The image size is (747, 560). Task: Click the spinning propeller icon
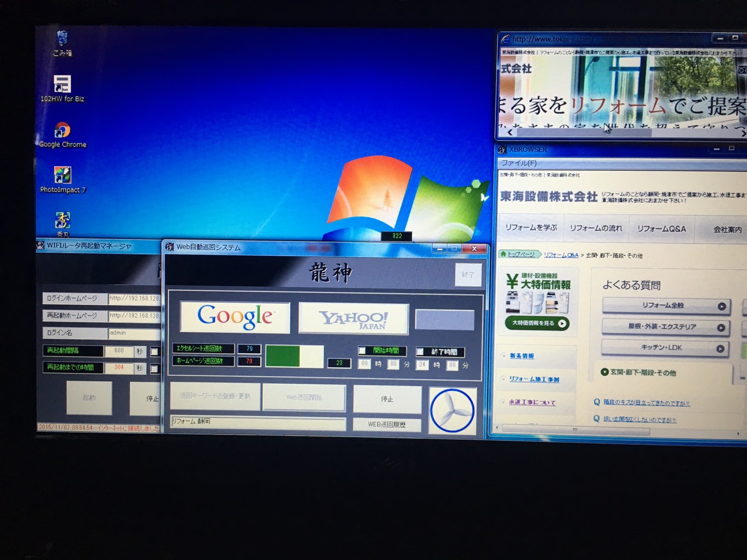tap(452, 410)
